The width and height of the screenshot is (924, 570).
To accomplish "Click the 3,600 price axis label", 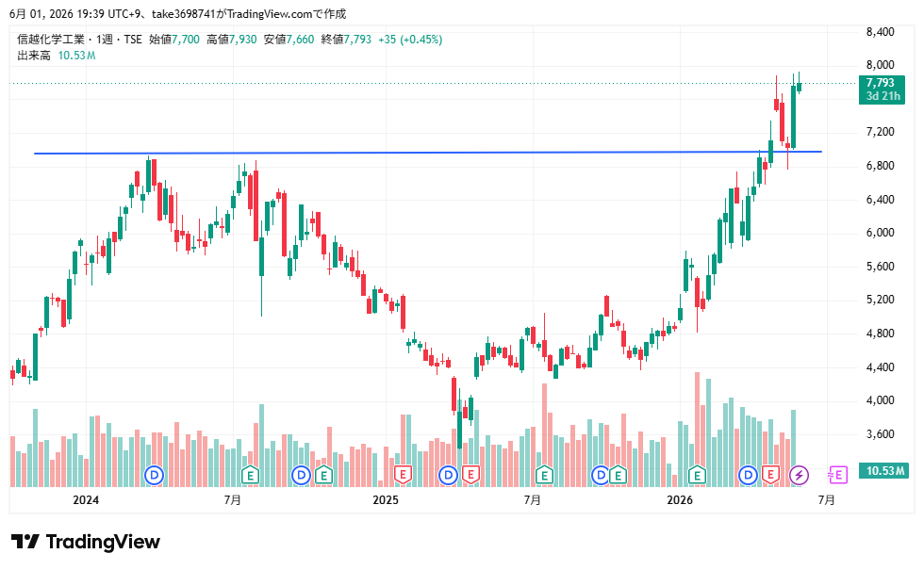I will pyautogui.click(x=880, y=434).
